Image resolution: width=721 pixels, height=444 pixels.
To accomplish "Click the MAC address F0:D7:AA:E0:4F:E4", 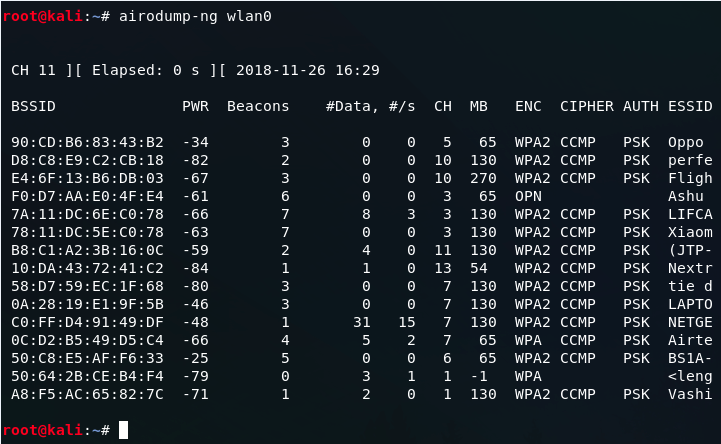I will click(87, 197).
